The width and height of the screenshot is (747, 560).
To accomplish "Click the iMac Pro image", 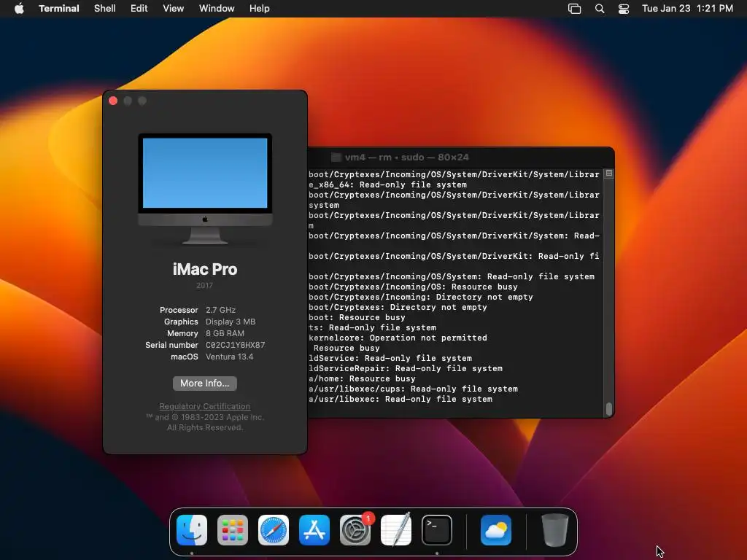I will [205, 189].
